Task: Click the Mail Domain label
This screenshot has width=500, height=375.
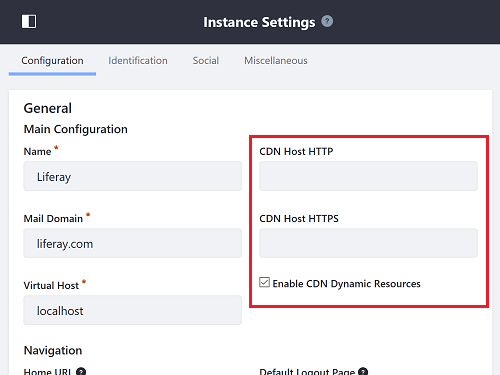Action: [x=53, y=218]
